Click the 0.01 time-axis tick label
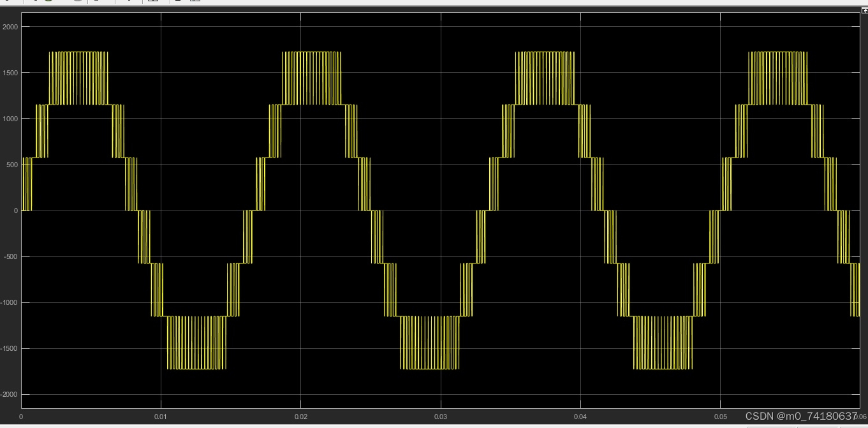The image size is (868, 428). pyautogui.click(x=161, y=417)
